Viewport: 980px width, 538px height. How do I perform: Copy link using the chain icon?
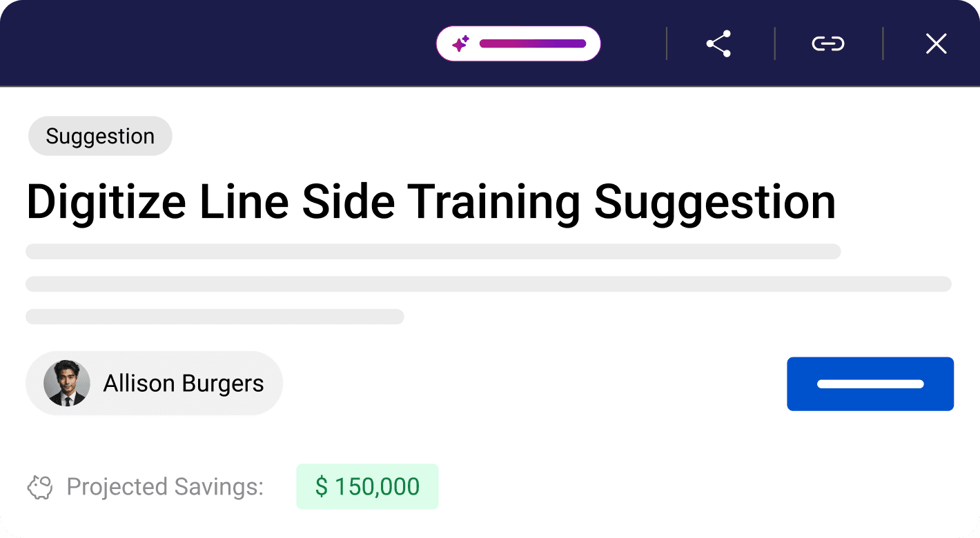pos(827,44)
